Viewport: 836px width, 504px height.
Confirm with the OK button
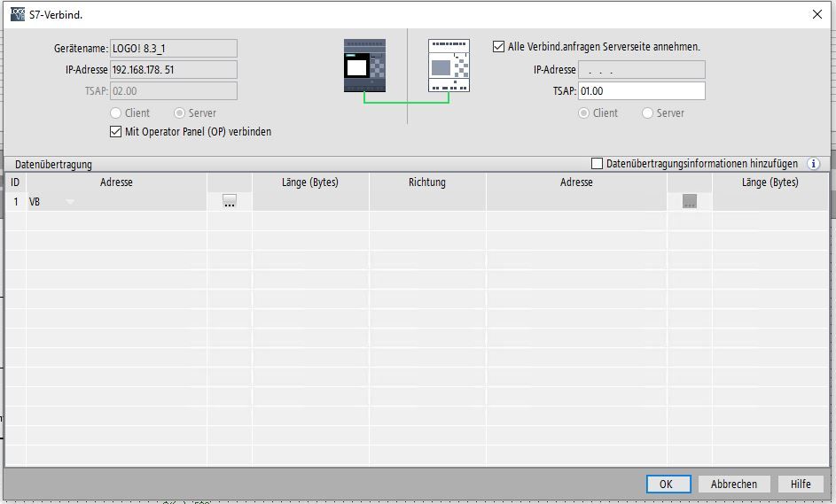click(668, 484)
